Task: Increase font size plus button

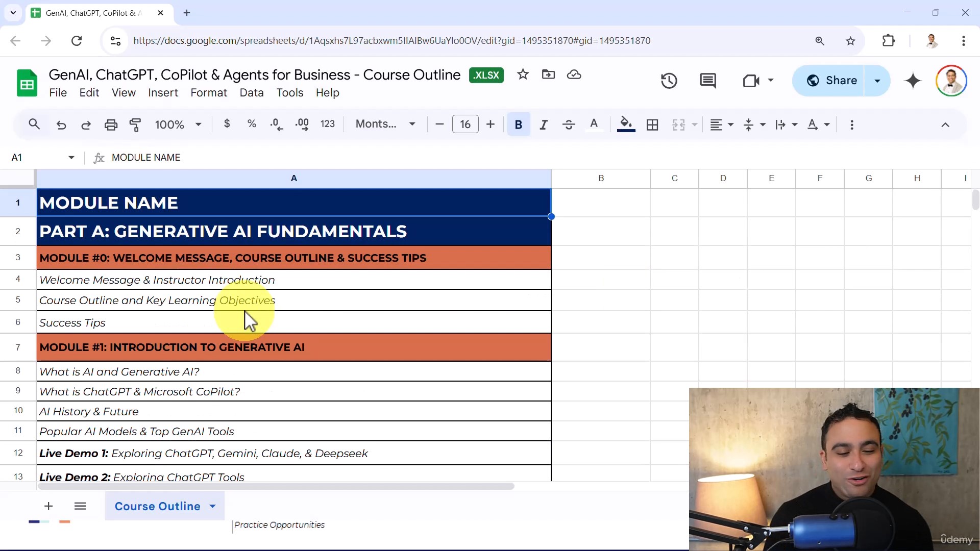Action: (x=491, y=124)
